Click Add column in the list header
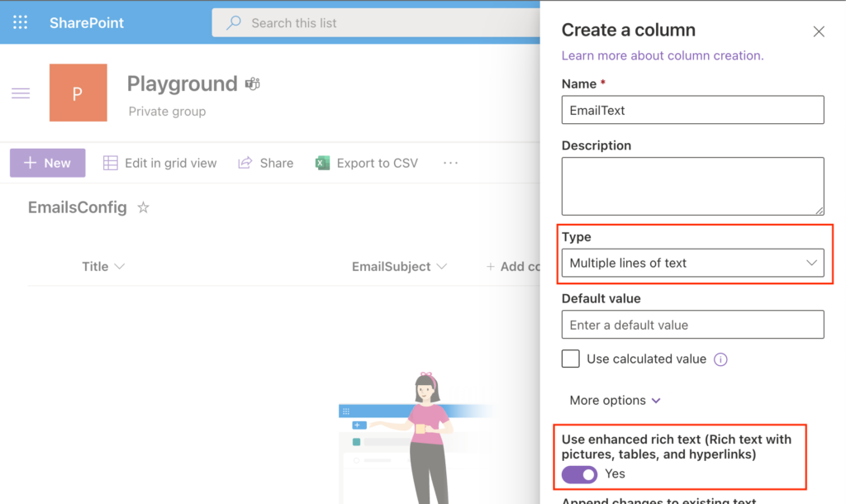The image size is (846, 504). pyautogui.click(x=513, y=267)
